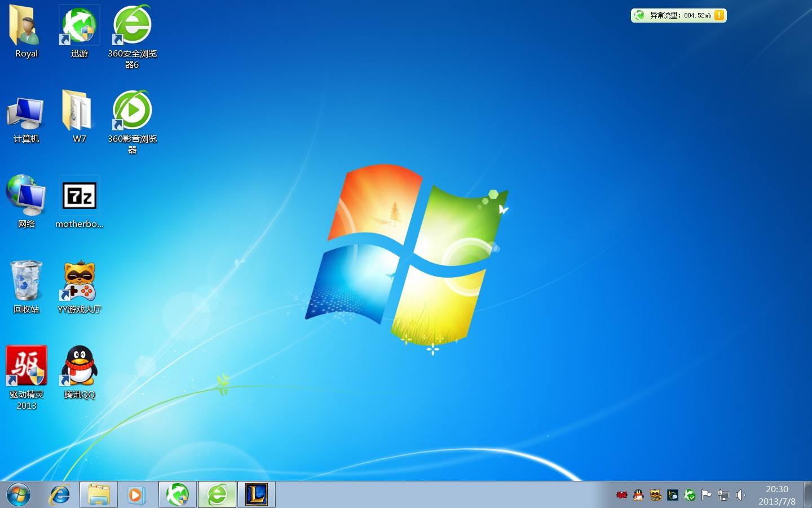
Task: Open Windows Explorer from the taskbar
Action: click(x=98, y=495)
